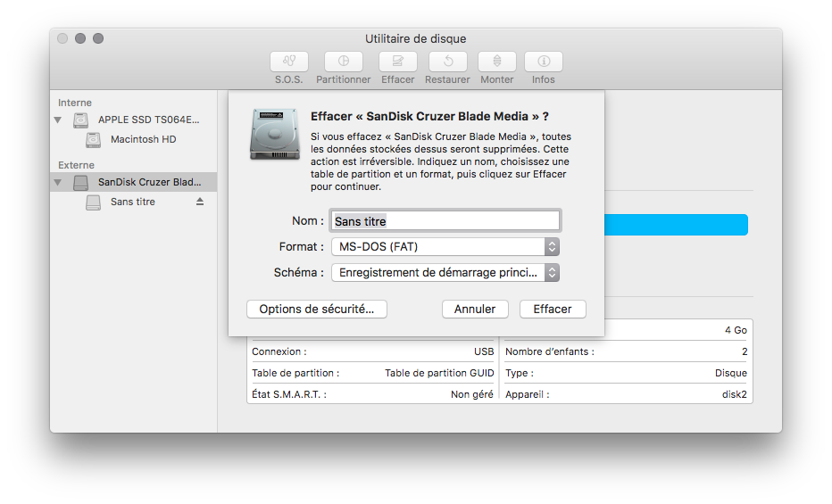Click the Nombre d'enfants : label
Screen dimensions: 832x504
550,351
